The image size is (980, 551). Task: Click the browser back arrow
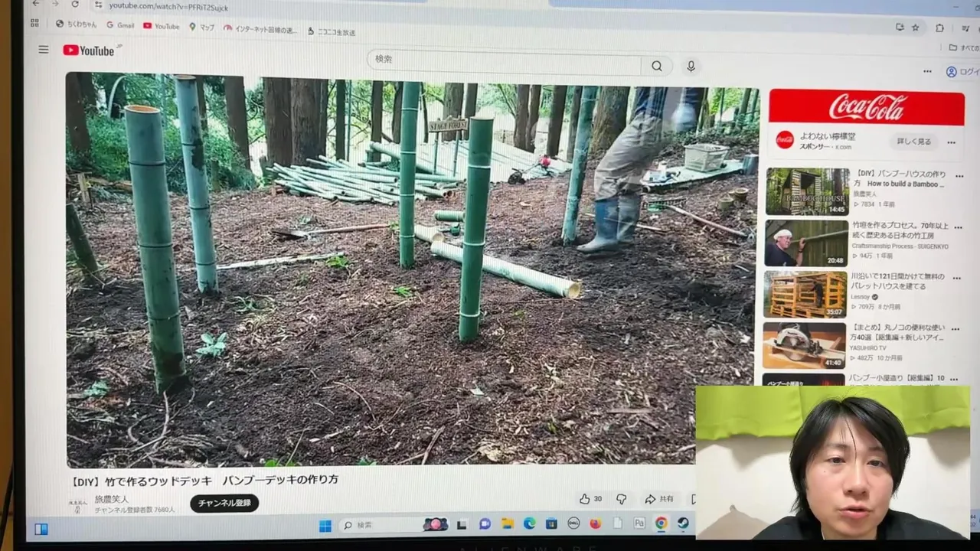tap(36, 4)
